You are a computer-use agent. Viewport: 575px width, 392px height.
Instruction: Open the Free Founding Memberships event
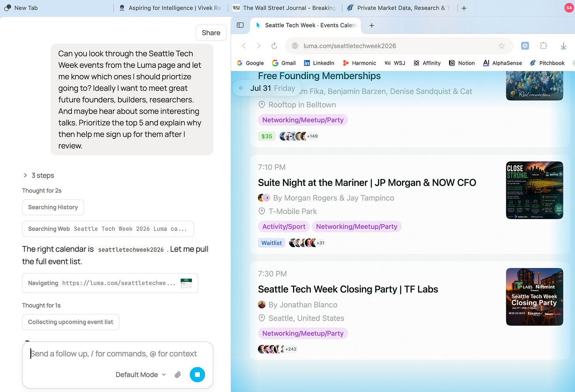(319, 76)
